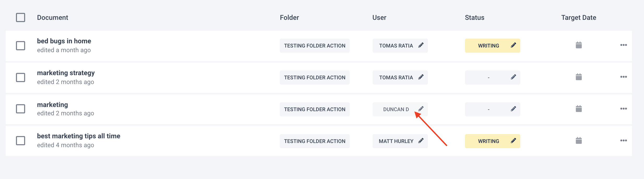Open best marketing tips all time document
644x179 pixels.
[79, 136]
